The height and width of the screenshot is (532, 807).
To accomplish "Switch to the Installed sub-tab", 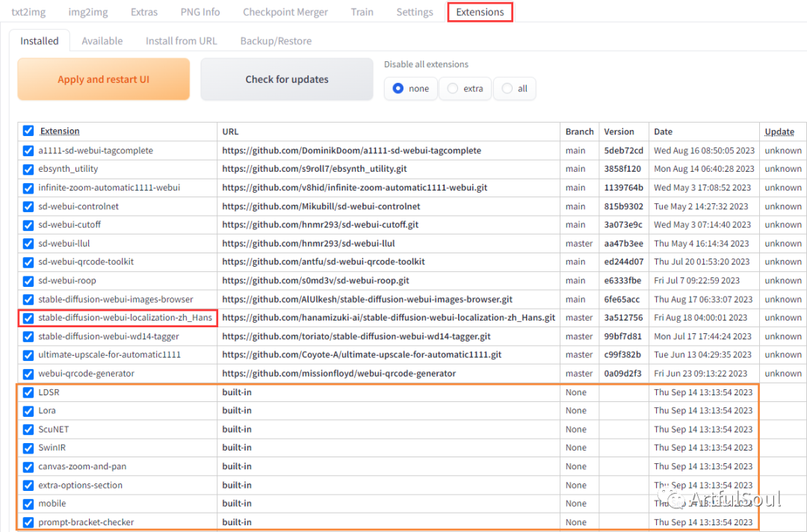I will 39,40.
